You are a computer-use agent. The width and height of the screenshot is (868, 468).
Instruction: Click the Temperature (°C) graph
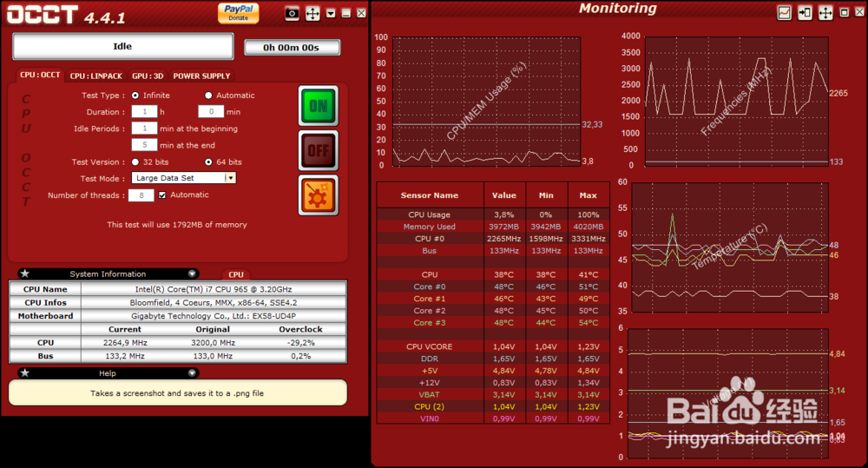(730, 247)
